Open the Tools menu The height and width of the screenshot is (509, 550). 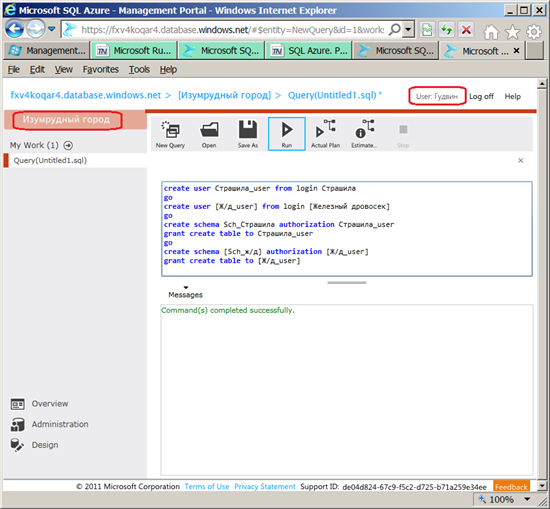(139, 69)
